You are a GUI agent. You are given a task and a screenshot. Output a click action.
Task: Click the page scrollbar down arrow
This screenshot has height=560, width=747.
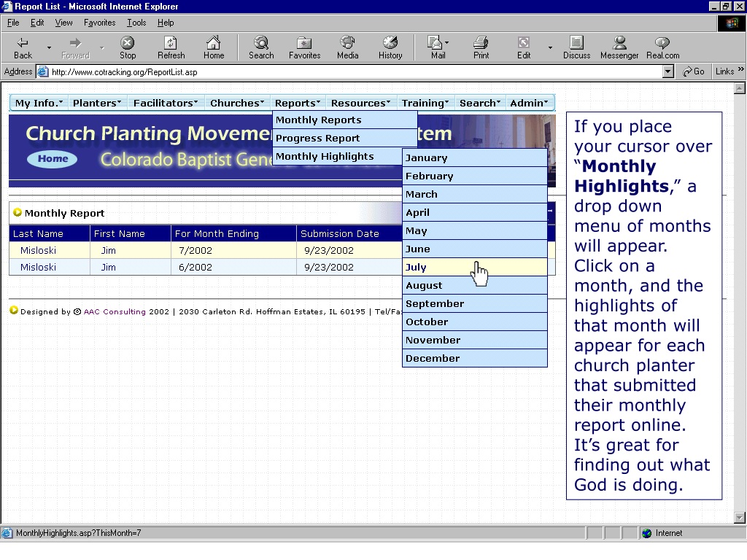[x=740, y=517]
